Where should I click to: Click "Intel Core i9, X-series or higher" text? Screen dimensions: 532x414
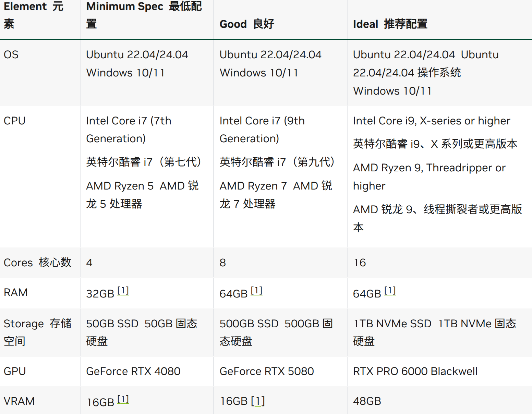[x=432, y=121]
